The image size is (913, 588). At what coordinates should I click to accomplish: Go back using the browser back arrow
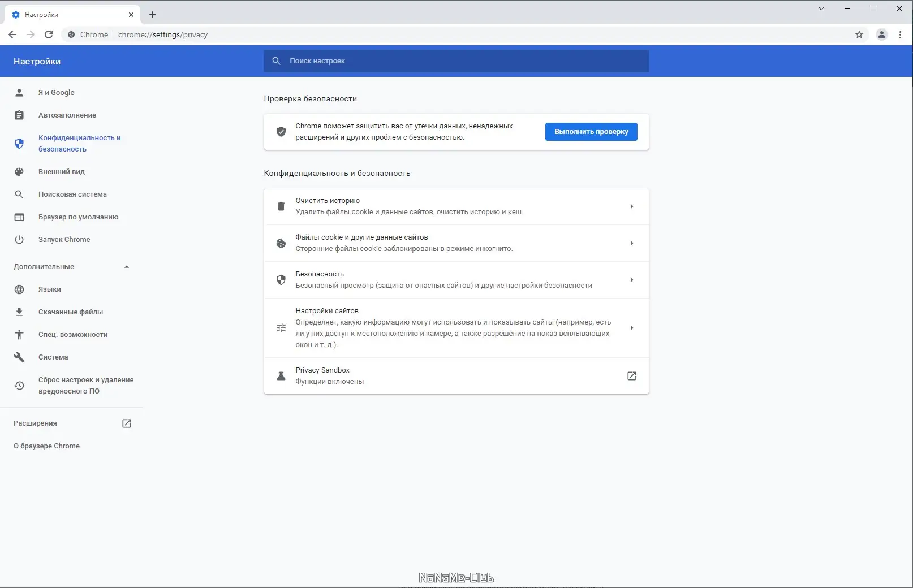click(x=12, y=34)
